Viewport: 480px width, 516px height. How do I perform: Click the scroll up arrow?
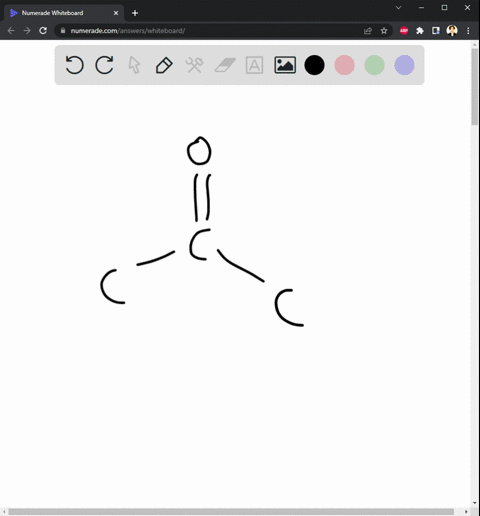tap(475, 44)
